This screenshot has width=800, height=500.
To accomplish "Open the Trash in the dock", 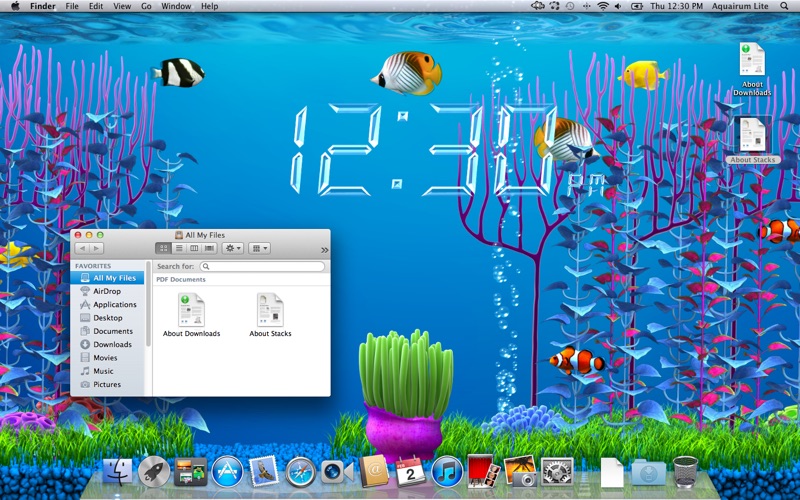I will pos(686,471).
